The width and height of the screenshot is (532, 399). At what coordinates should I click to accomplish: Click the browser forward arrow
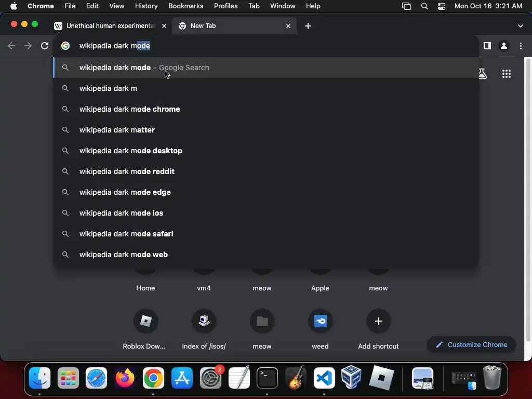tap(28, 46)
